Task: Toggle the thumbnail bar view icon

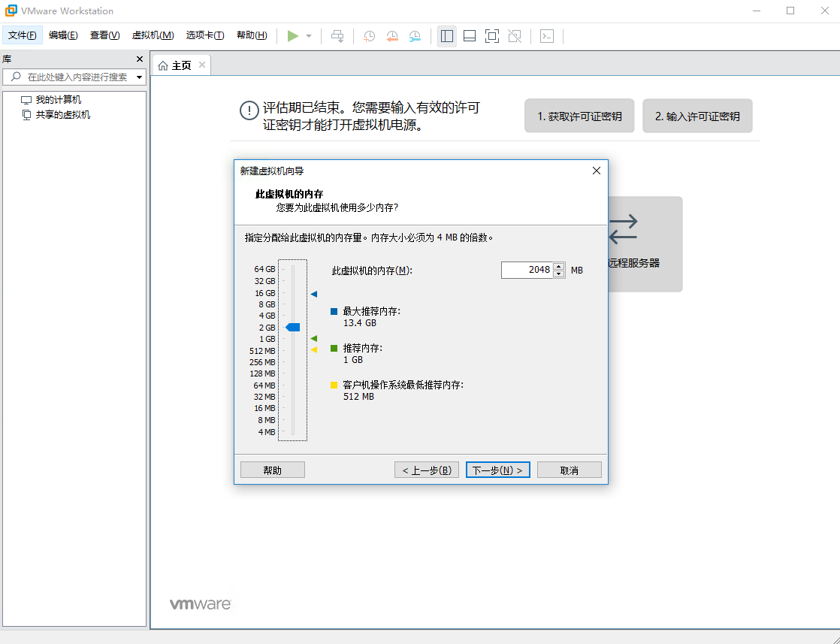Action: tap(469, 35)
